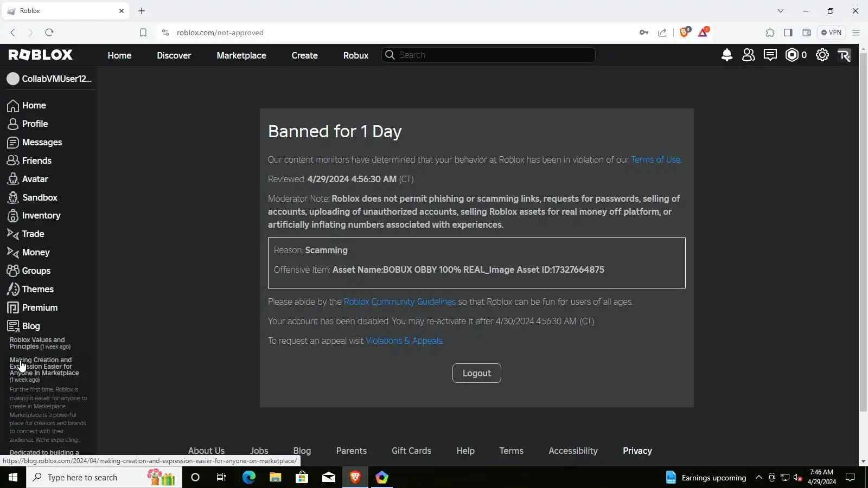This screenshot has width=868, height=488.
Task: Select Discover in the top navigation
Action: 174,55
